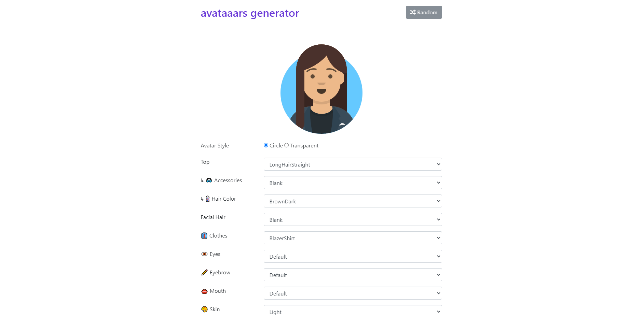Click the avataaars generator title
The height and width of the screenshot is (317, 644).
250,13
